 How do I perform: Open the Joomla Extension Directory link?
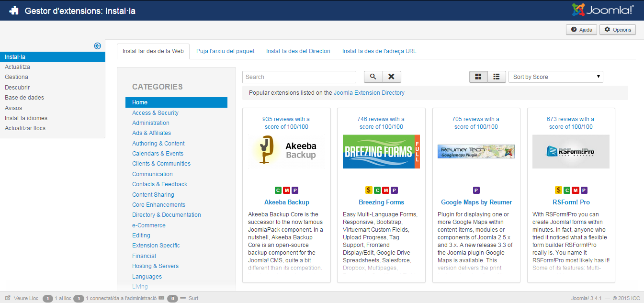369,93
